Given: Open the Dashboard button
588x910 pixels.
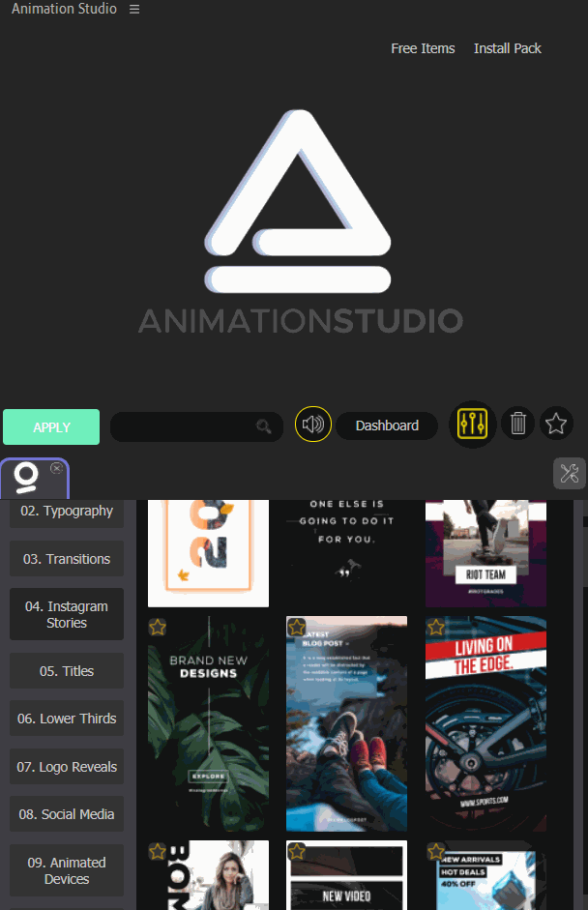Looking at the screenshot, I should click(x=387, y=426).
